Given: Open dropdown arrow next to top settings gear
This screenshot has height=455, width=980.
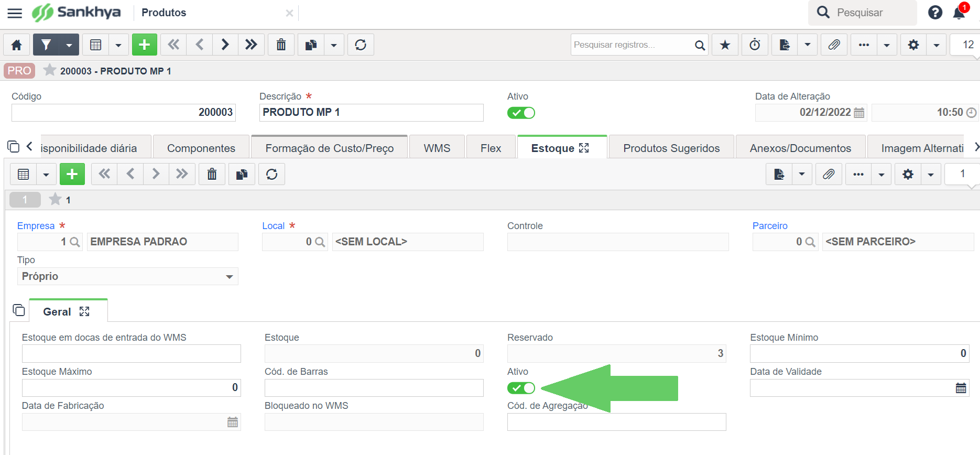Looking at the screenshot, I should [x=936, y=45].
